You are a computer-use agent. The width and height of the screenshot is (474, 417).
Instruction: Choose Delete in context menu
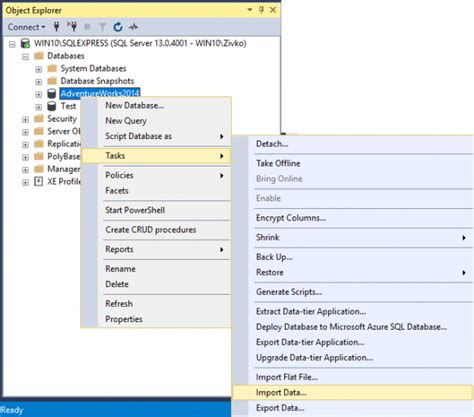tap(156, 284)
